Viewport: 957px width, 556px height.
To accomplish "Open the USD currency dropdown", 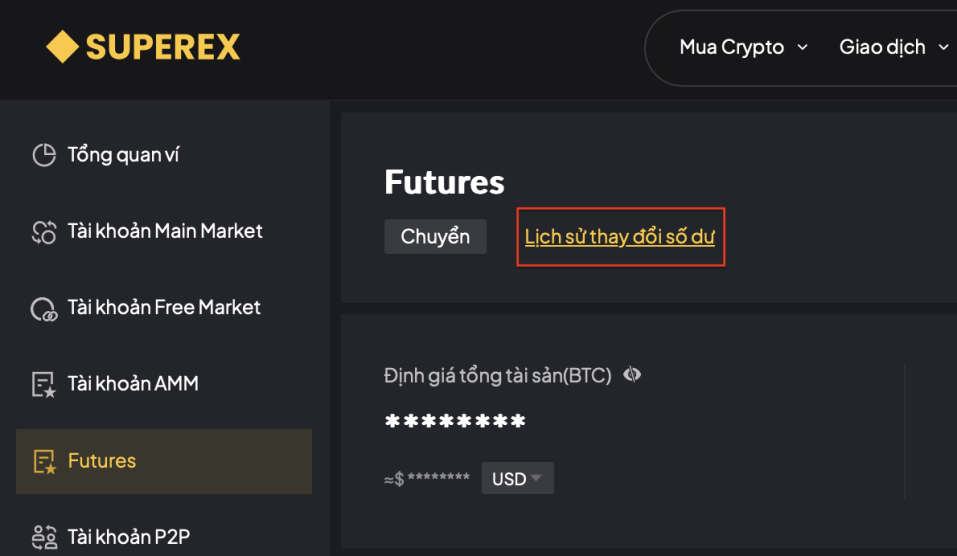I will pyautogui.click(x=518, y=478).
